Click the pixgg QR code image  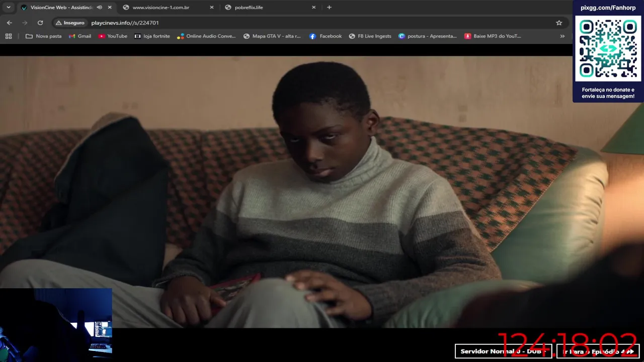pyautogui.click(x=608, y=49)
